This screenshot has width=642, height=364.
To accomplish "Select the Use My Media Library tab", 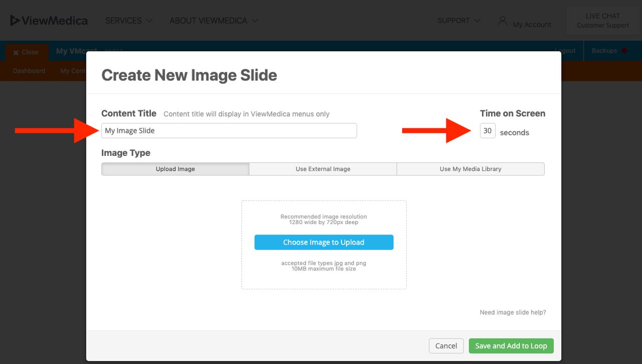I will (470, 169).
